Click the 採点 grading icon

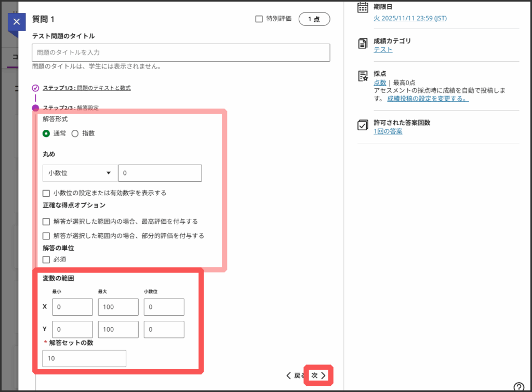(363, 76)
